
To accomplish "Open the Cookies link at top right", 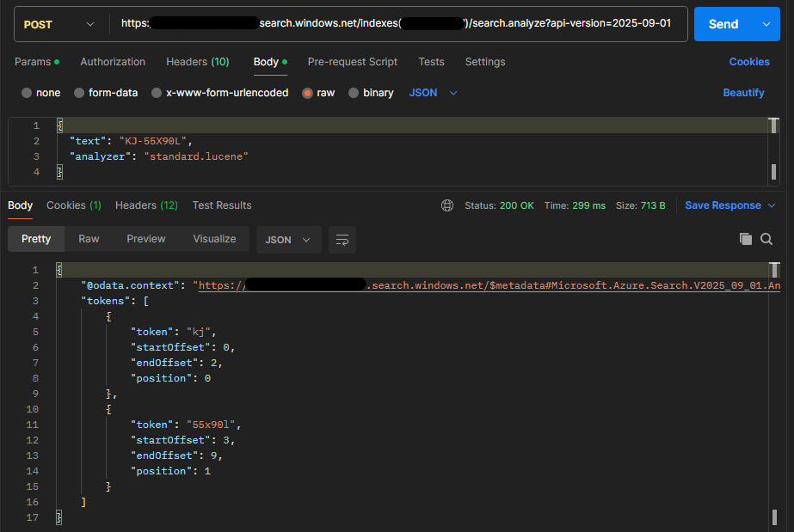I will (x=749, y=62).
